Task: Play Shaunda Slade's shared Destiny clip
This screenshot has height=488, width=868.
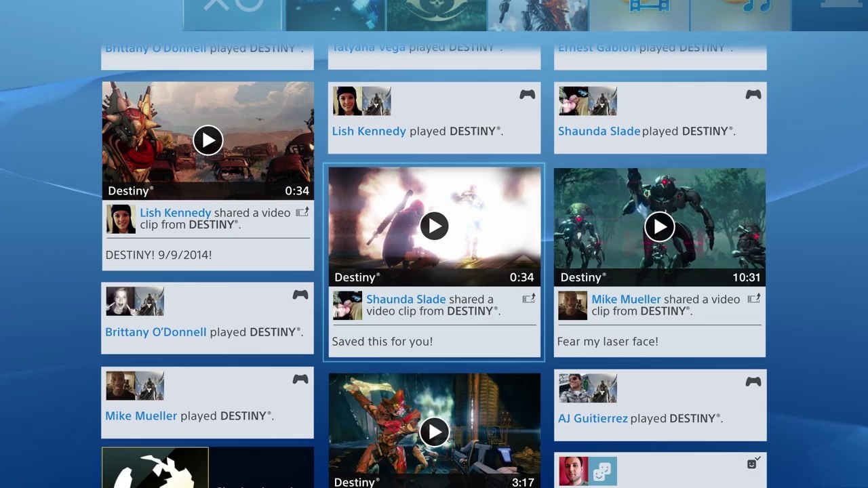Action: click(434, 226)
